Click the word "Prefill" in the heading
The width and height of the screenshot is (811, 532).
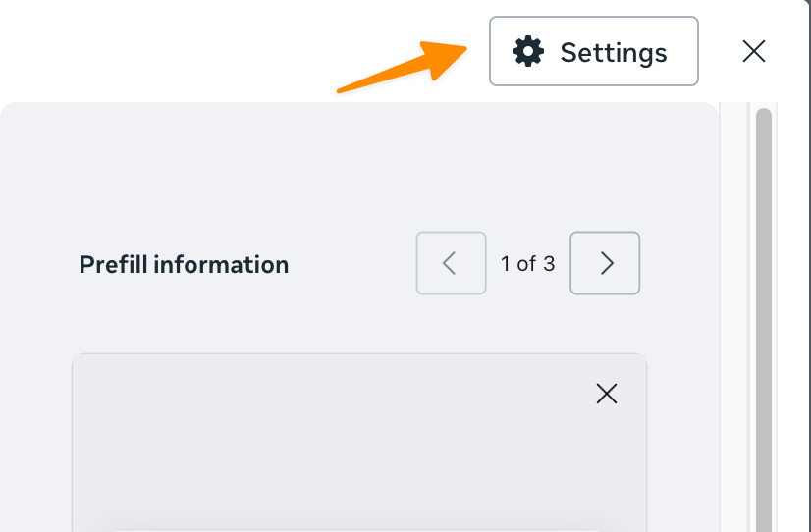[x=113, y=265]
